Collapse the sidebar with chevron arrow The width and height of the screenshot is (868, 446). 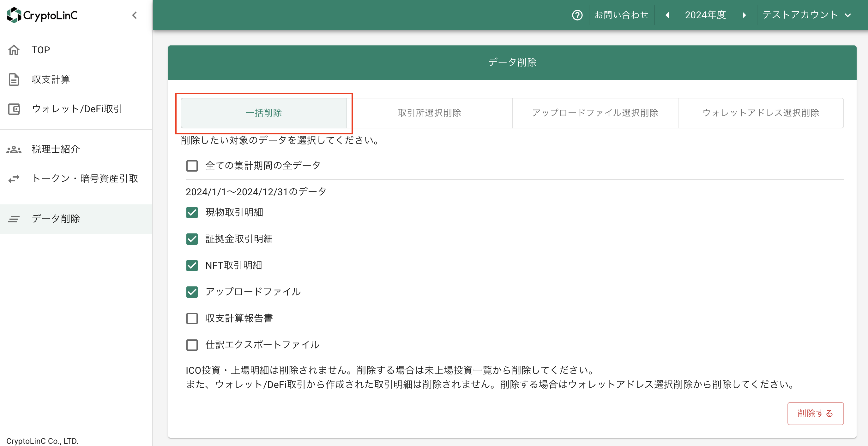[135, 15]
